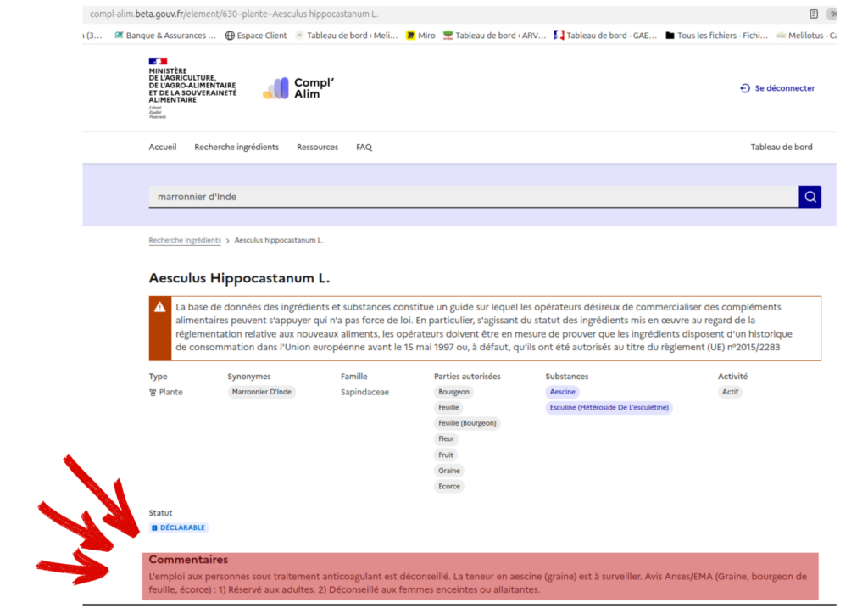
Task: Click the Ministère de l'Agriculture logo
Action: click(192, 88)
